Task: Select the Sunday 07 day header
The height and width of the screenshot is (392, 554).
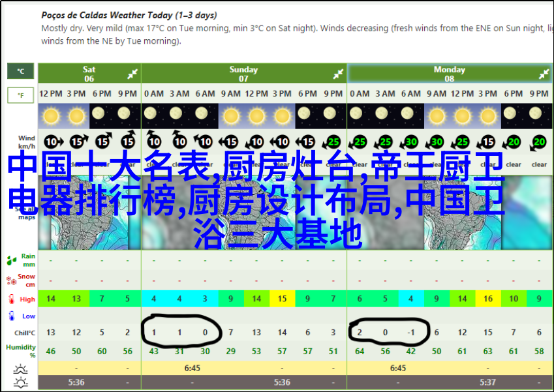Action: 243,74
